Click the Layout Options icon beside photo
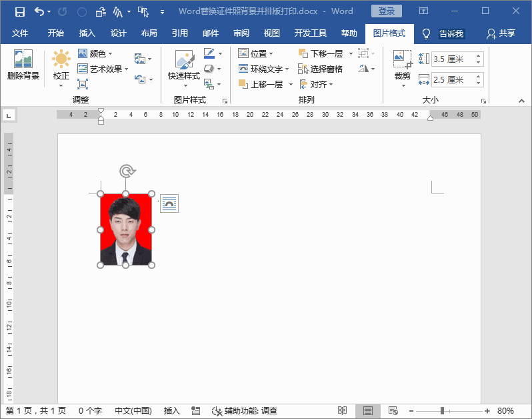532x419 pixels. point(169,203)
